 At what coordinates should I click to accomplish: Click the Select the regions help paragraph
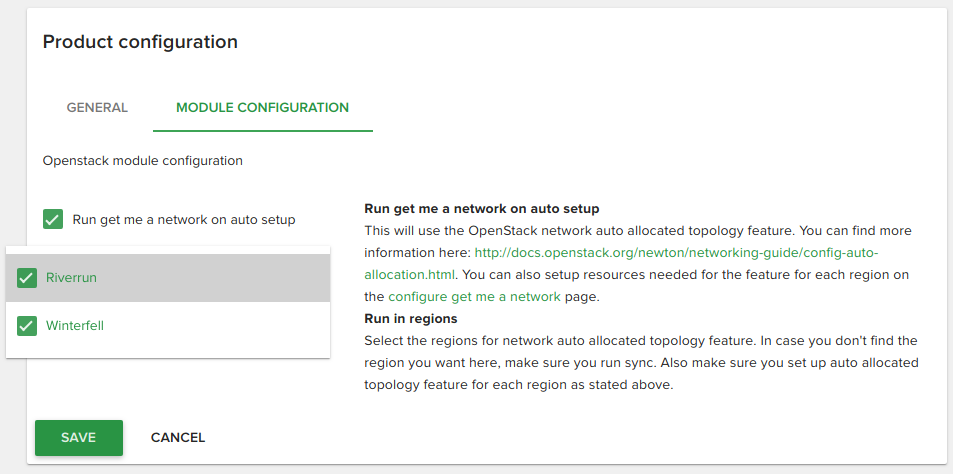(x=641, y=363)
